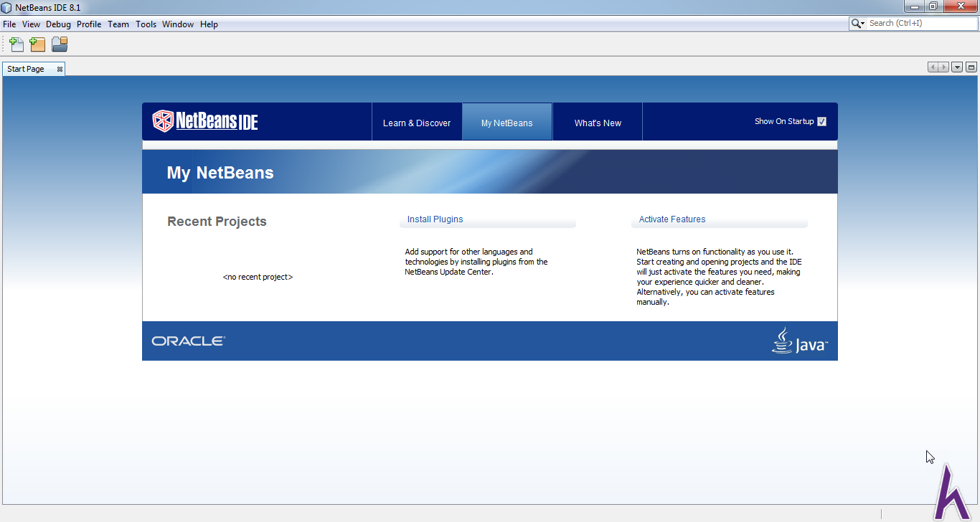Click the NetBeans window title bar icon
Image resolution: width=980 pixels, height=522 pixels.
6,6
